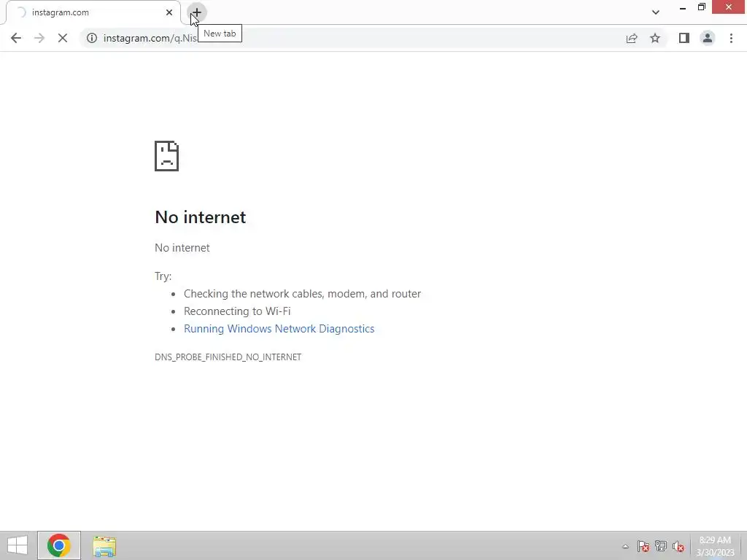Restore down the Chrome window

702,7
